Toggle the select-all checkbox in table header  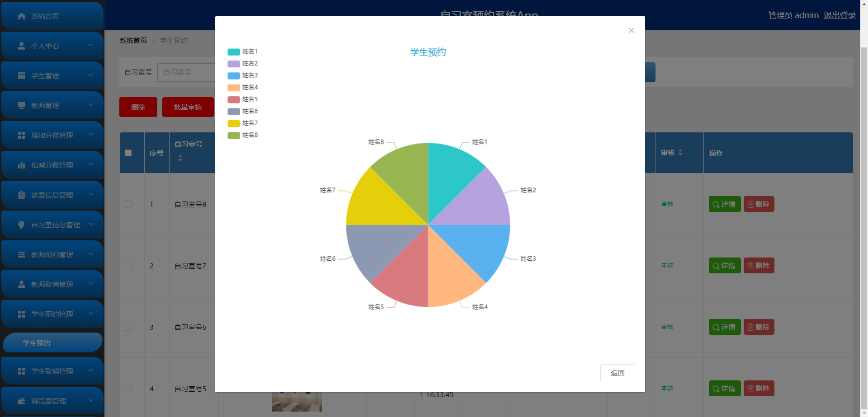[x=128, y=153]
